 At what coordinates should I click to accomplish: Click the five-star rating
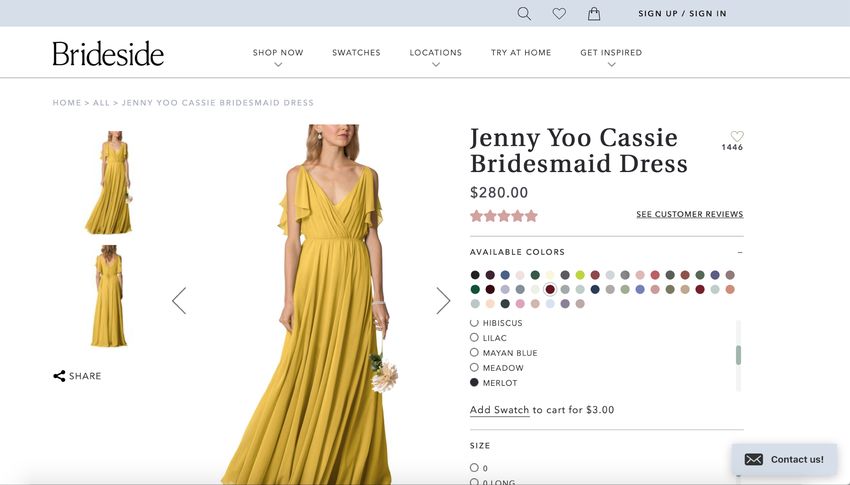point(504,216)
